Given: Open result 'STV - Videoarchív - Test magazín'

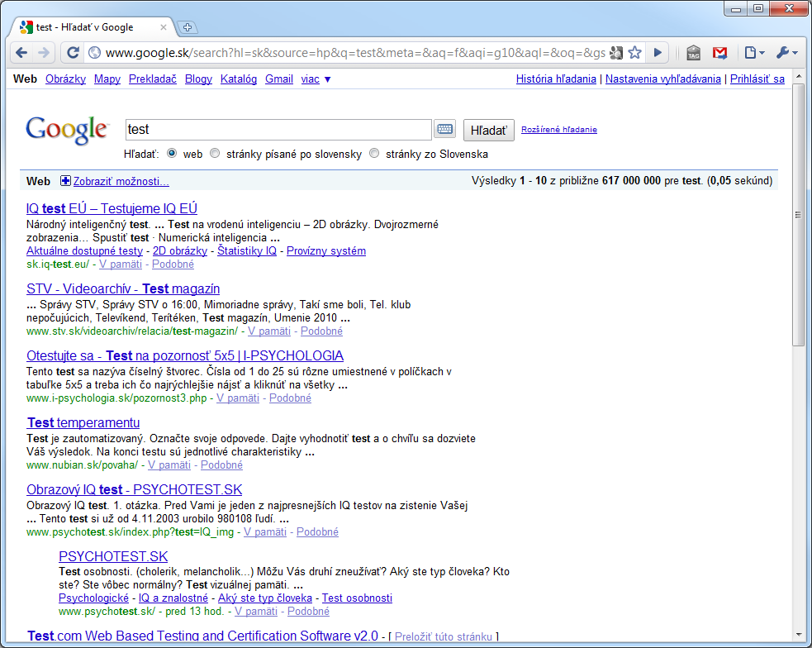Looking at the screenshot, I should pos(123,288).
